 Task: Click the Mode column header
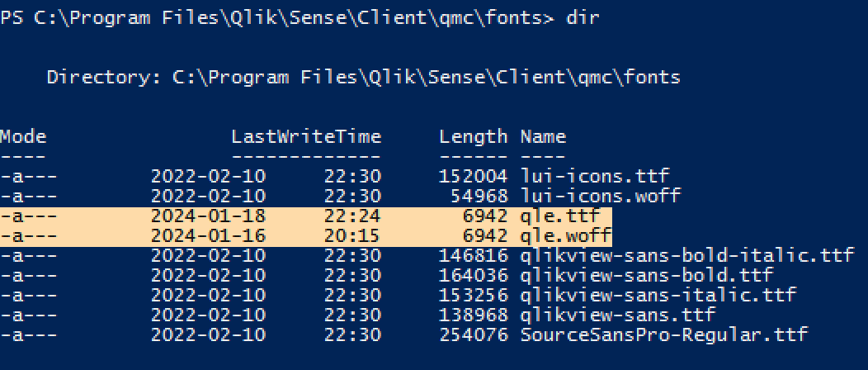click(23, 136)
